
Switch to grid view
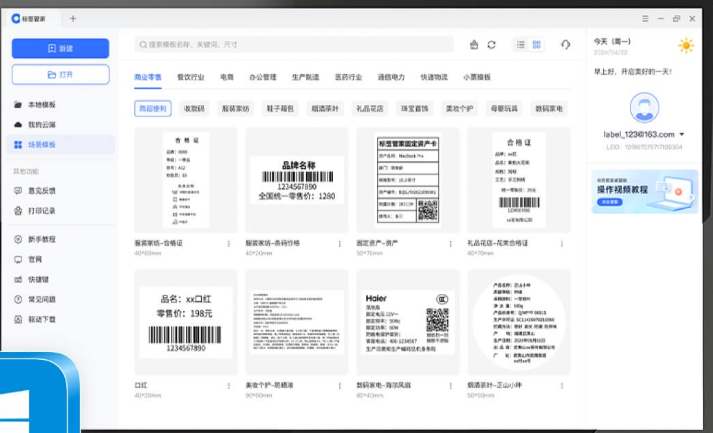[537, 45]
